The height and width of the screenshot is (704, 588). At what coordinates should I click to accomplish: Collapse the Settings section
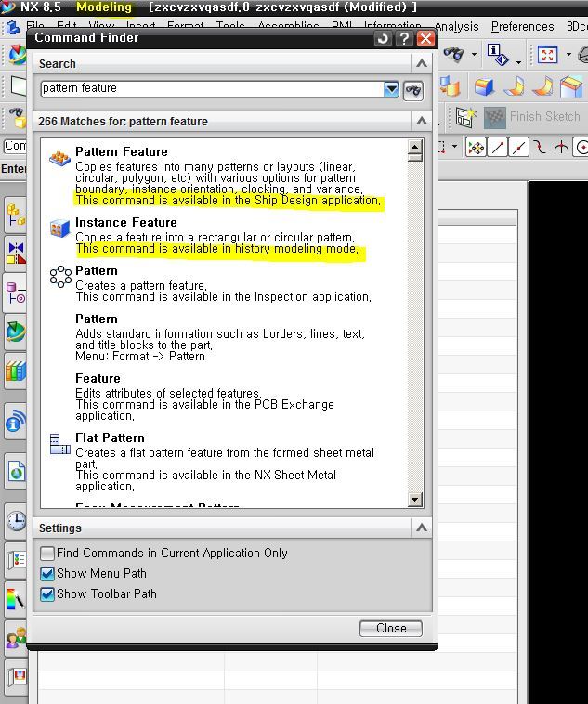click(x=422, y=528)
